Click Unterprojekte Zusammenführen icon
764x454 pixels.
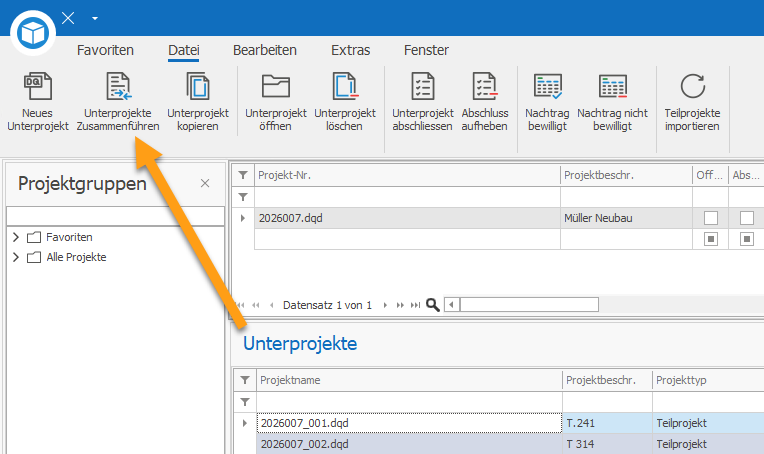pyautogui.click(x=118, y=86)
